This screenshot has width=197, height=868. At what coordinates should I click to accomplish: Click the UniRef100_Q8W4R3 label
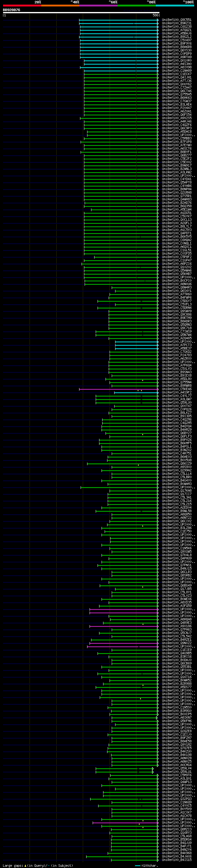click(176, 287)
